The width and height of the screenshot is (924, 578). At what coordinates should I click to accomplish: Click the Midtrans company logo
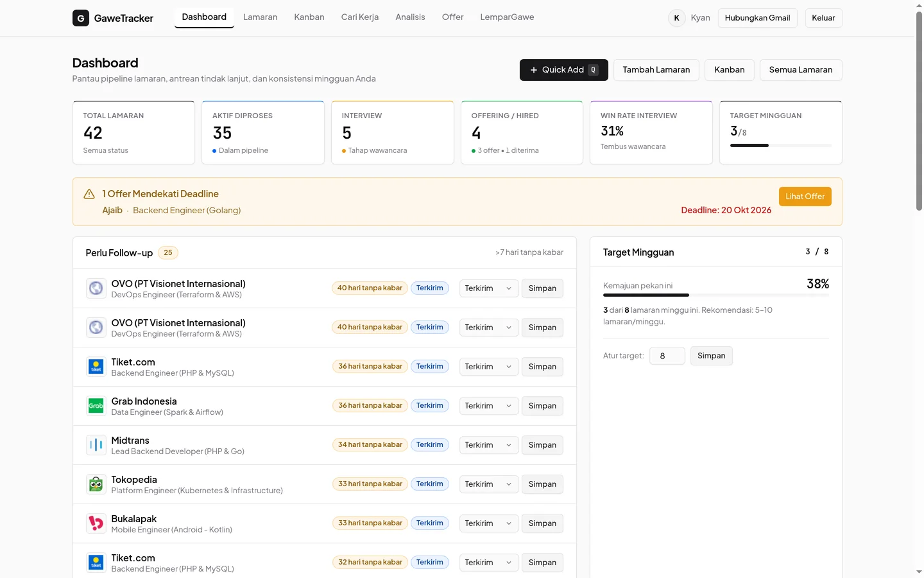pyautogui.click(x=96, y=445)
